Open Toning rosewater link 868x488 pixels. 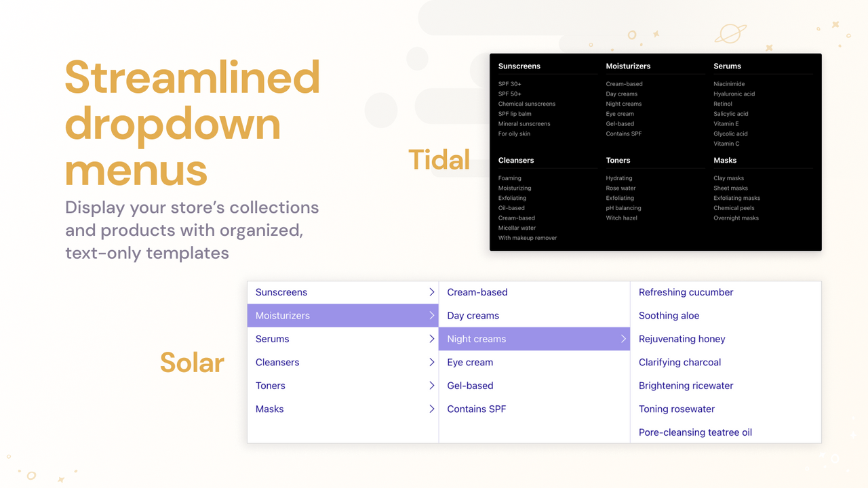676,409
